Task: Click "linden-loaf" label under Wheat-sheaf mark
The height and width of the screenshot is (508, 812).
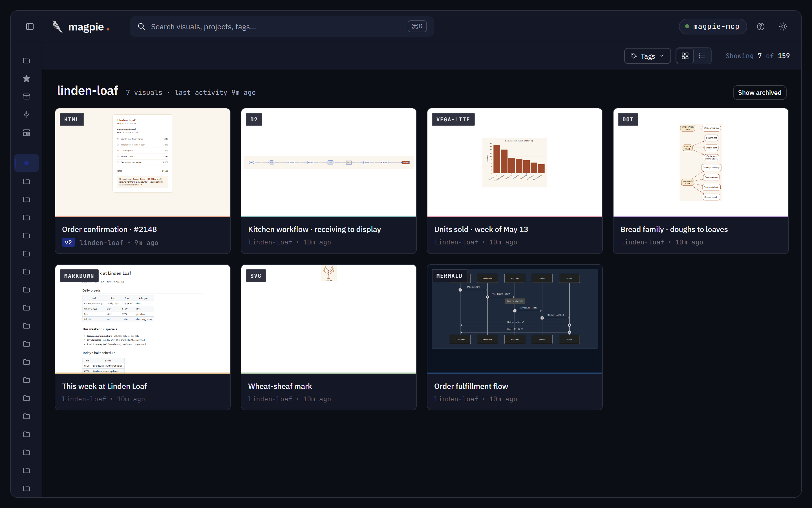Action: coord(270,399)
